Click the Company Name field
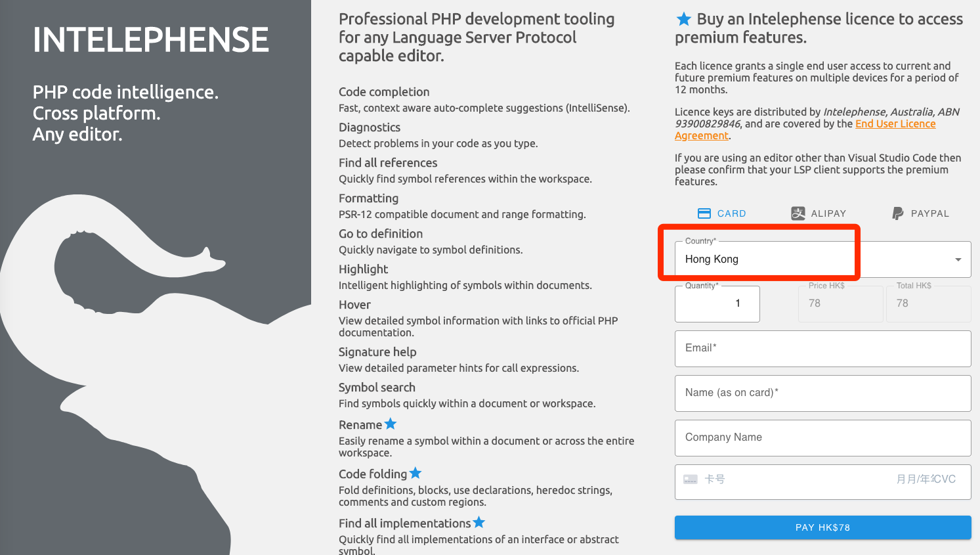980x555 pixels. point(822,438)
